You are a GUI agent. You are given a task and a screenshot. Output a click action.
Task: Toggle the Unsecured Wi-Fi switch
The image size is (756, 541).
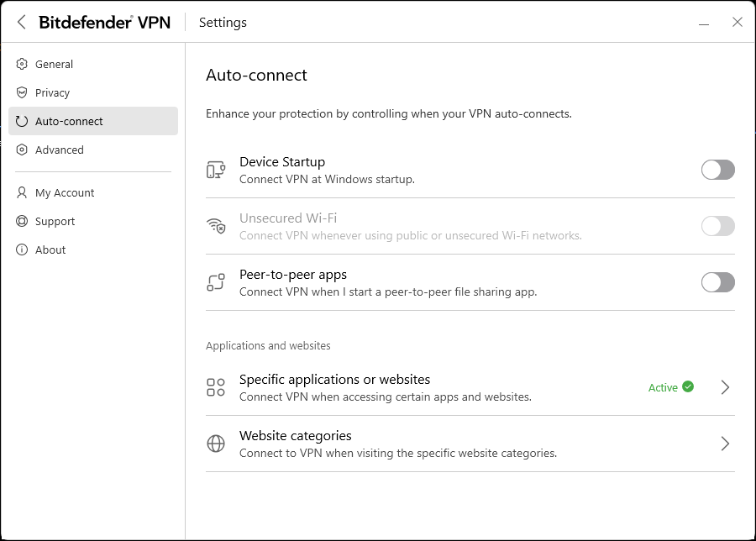point(717,226)
